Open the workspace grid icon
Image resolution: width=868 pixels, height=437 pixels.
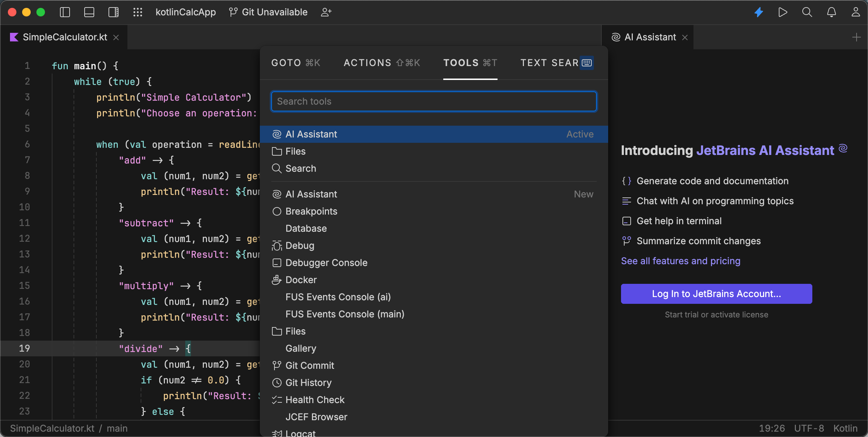tap(138, 12)
